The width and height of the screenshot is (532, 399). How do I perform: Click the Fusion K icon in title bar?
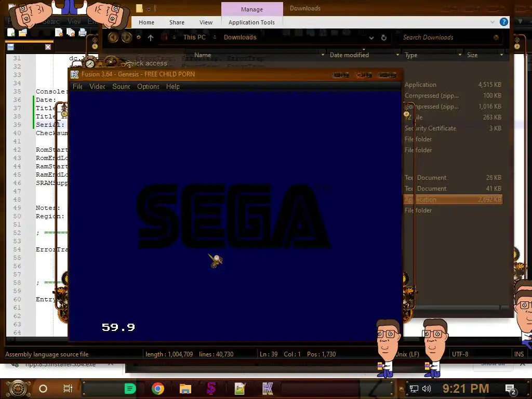[75, 74]
